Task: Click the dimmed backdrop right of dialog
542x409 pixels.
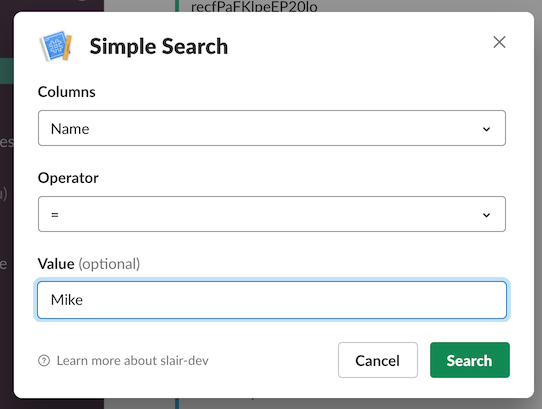Action: pos(538,207)
